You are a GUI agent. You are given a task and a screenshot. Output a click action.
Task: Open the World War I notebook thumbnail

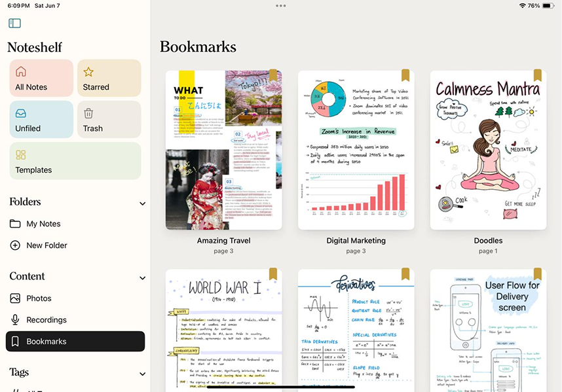click(223, 330)
